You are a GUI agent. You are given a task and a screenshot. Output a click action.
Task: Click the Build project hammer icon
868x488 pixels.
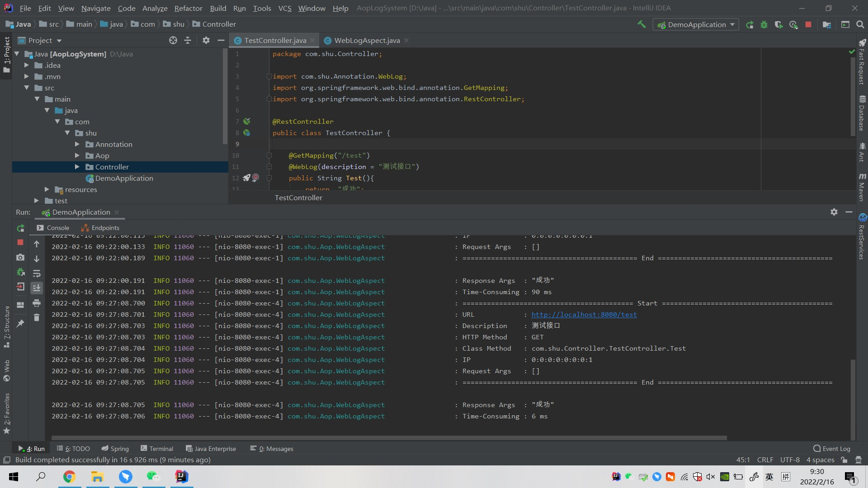pos(642,24)
